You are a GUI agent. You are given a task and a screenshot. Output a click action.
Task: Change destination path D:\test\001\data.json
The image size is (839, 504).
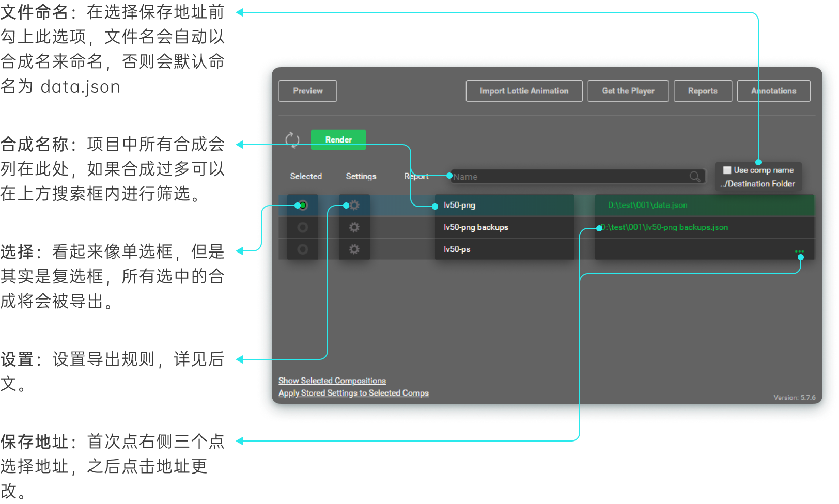[647, 206]
